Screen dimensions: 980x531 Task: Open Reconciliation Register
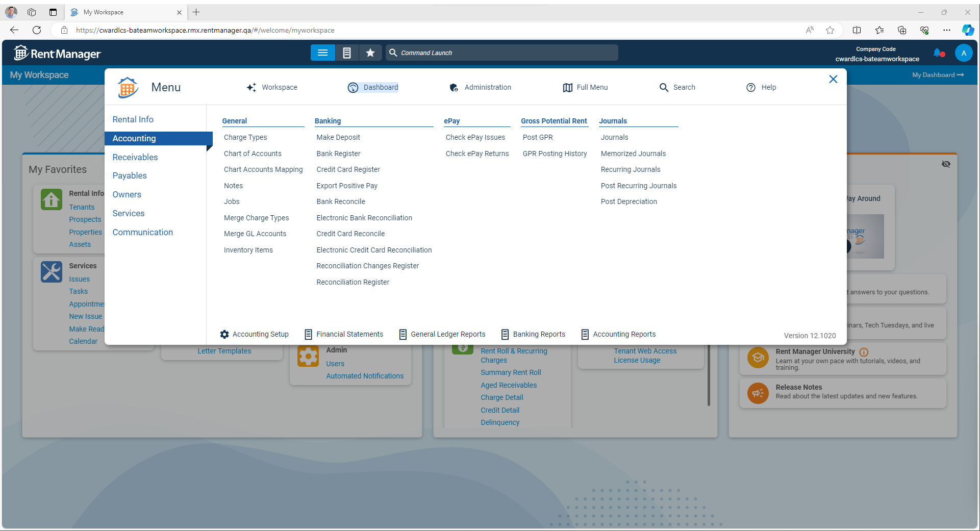[x=353, y=282]
